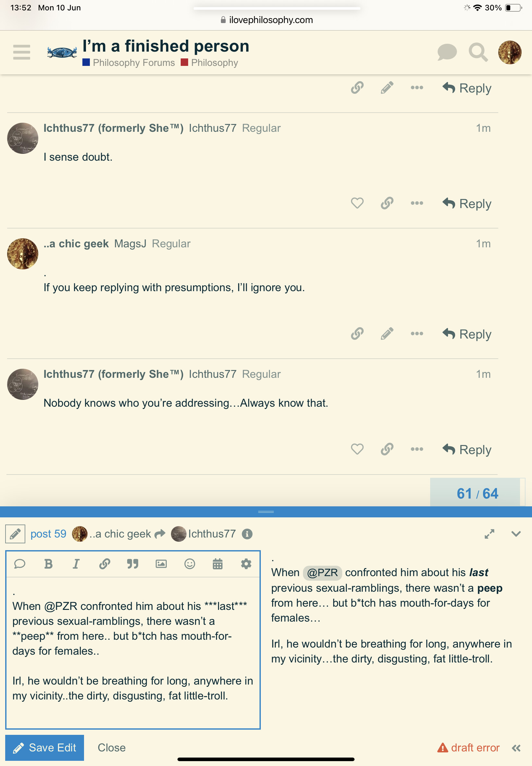Open the search magnifier icon
The height and width of the screenshot is (766, 532).
click(x=478, y=52)
